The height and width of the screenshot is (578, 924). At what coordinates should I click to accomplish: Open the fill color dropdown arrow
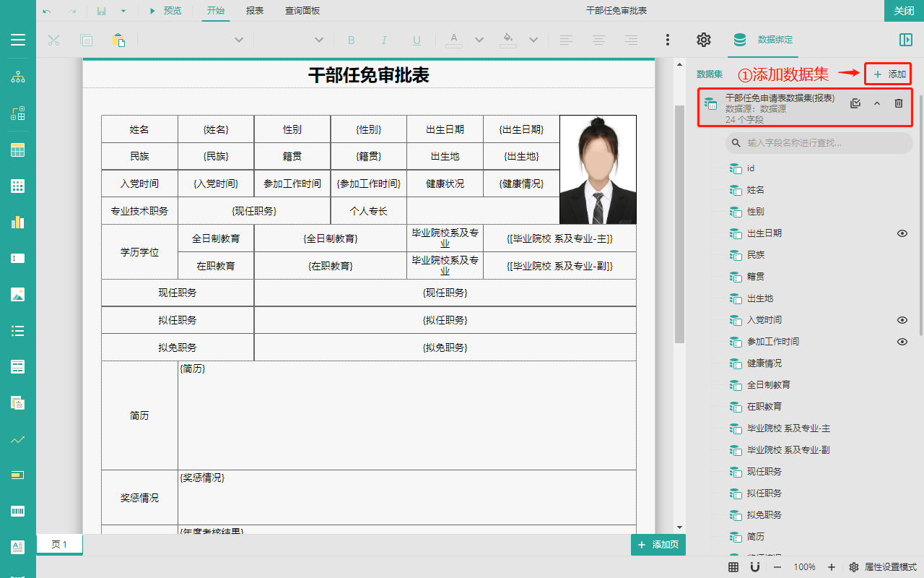tap(533, 40)
